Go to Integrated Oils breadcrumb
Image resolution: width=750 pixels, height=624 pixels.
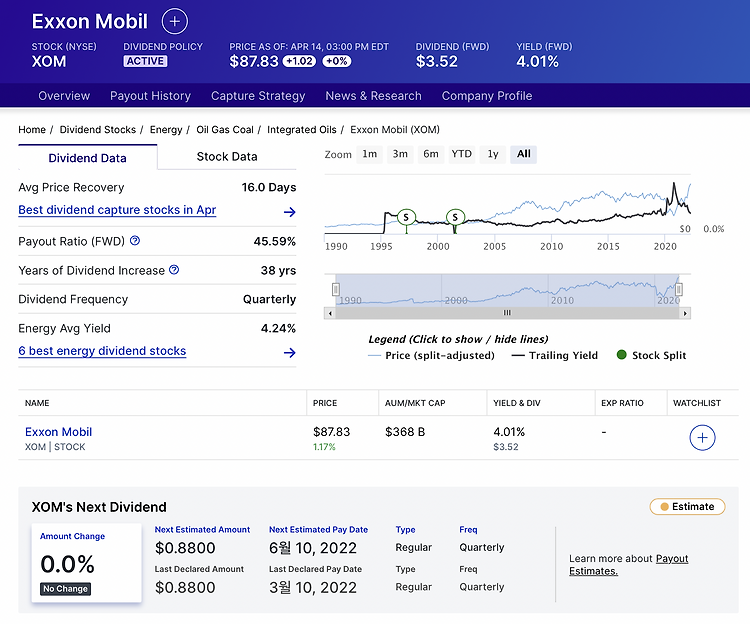302,130
